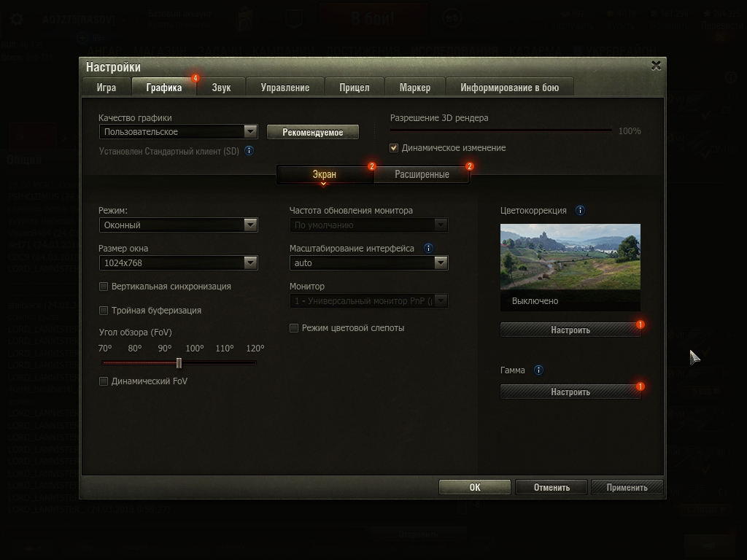Image resolution: width=747 pixels, height=560 pixels.
Task: Click info icon beside Гамма label
Action: pos(538,370)
